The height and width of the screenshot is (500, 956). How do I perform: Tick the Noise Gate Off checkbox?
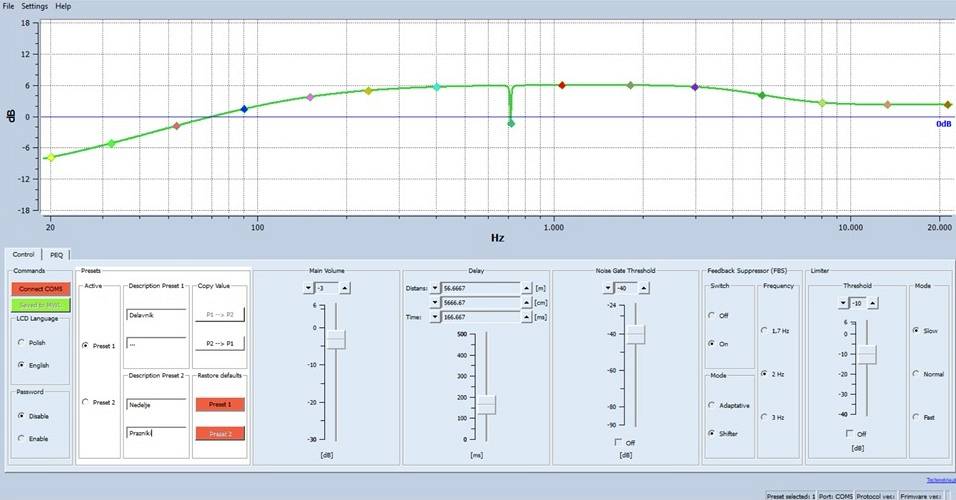tap(618, 442)
